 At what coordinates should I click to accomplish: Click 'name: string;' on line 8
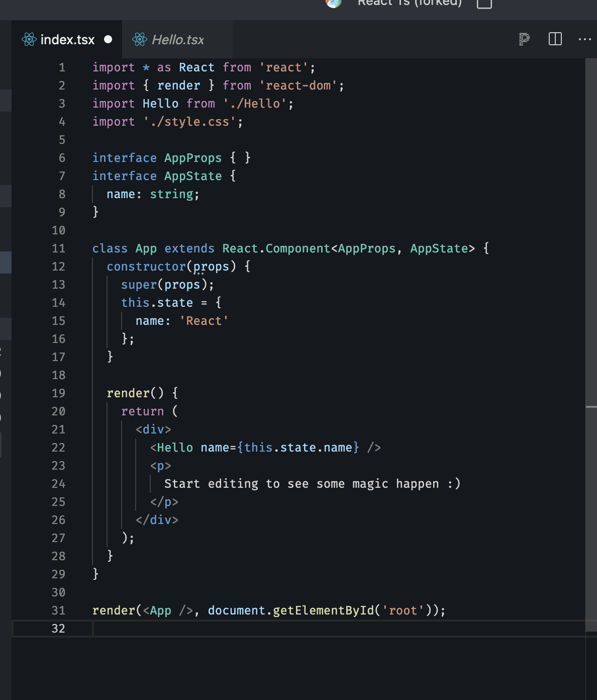click(153, 194)
